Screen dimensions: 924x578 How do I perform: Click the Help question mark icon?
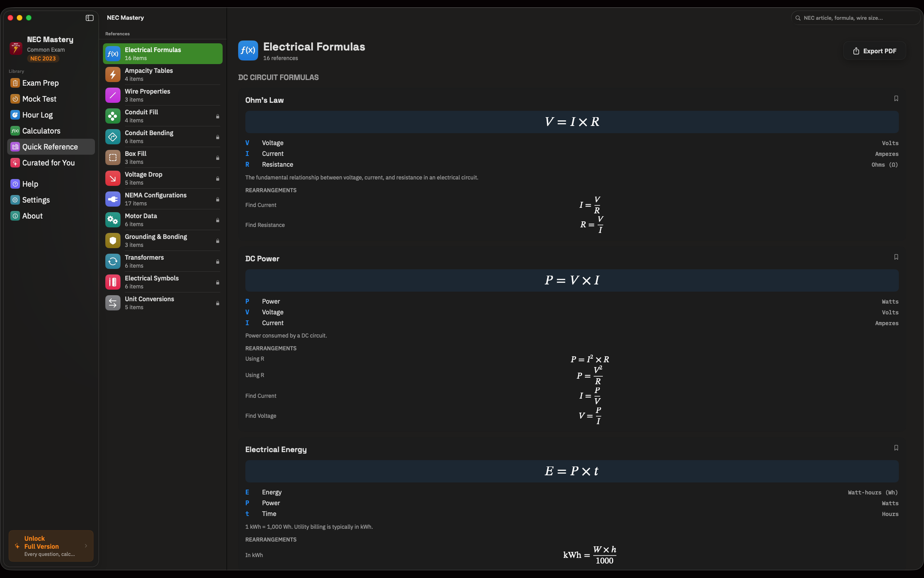(x=15, y=184)
